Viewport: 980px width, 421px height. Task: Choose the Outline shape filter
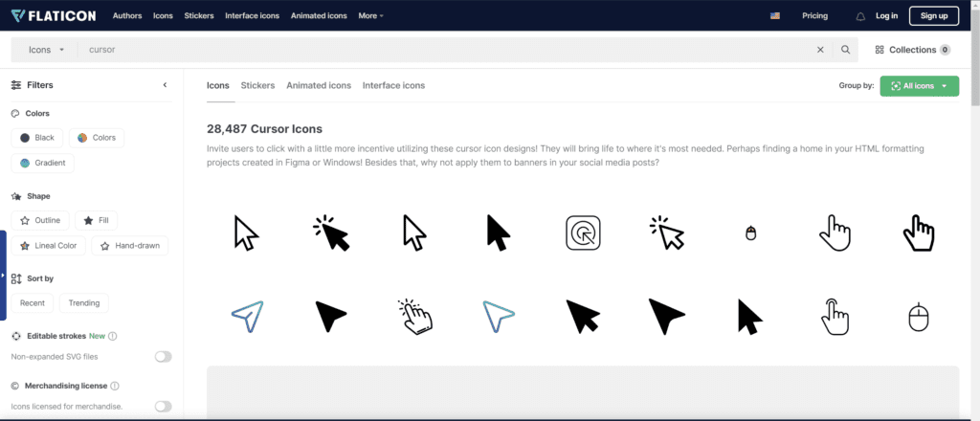pyautogui.click(x=40, y=220)
